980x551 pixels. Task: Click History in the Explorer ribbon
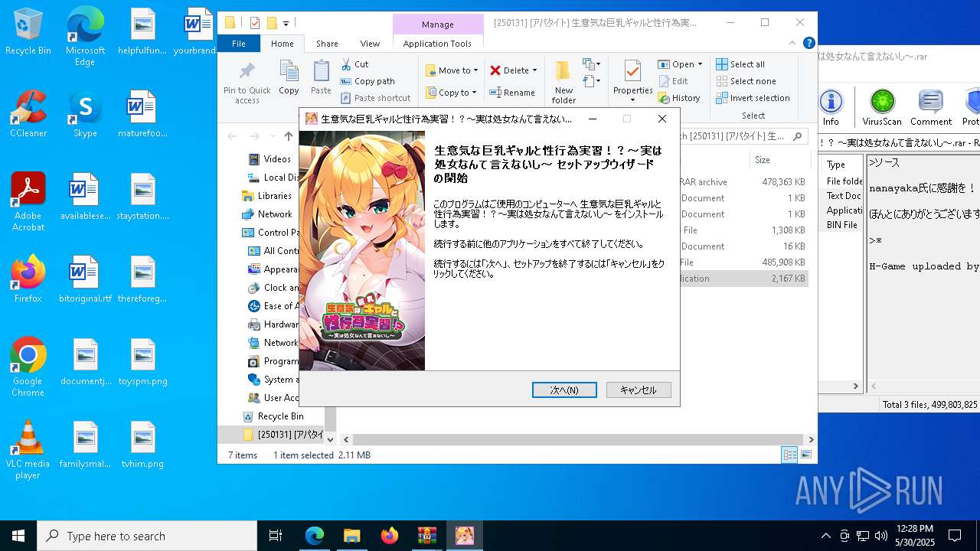[x=679, y=98]
